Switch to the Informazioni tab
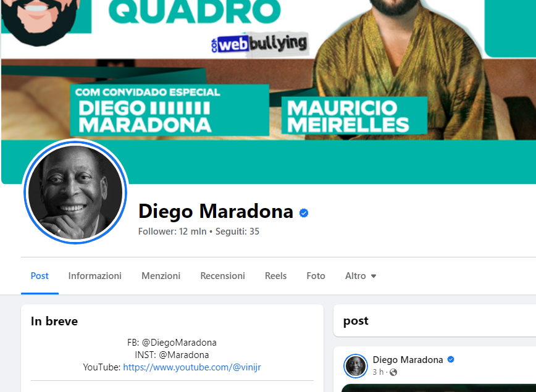 click(94, 276)
